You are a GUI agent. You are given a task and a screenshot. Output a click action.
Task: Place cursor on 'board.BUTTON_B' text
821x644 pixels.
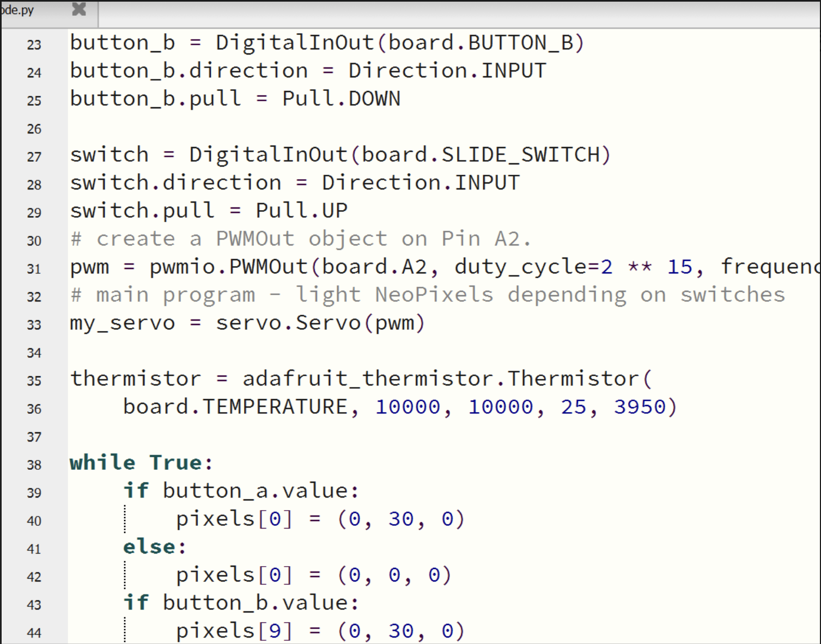pos(481,42)
